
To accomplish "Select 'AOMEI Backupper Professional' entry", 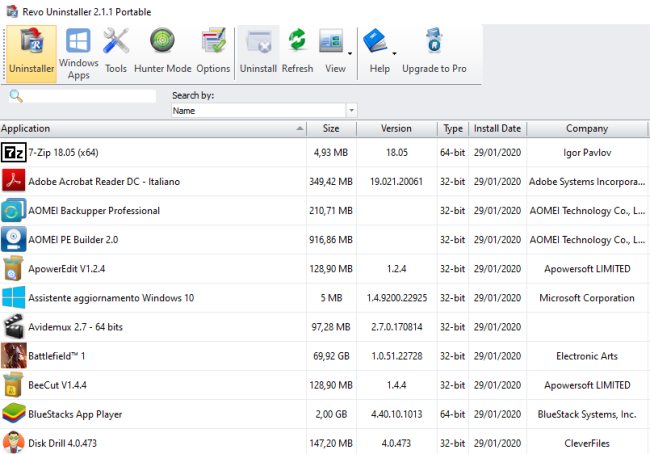I will pos(94,211).
